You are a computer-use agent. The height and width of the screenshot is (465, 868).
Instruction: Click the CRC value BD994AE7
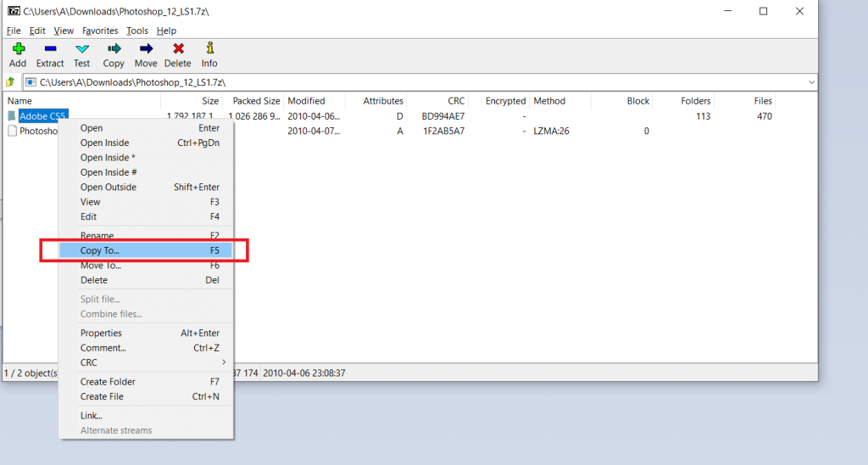(442, 116)
